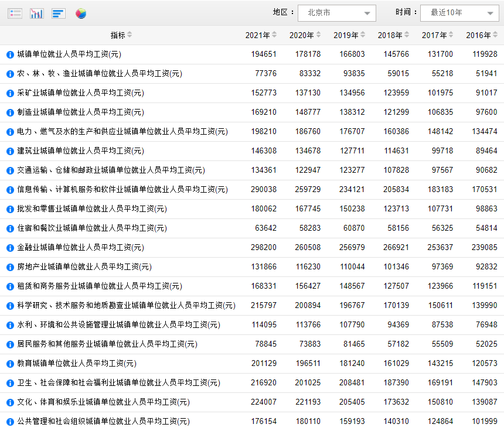Click value 196511 in 教育 row
The height and width of the screenshot is (431, 504).
(308, 364)
